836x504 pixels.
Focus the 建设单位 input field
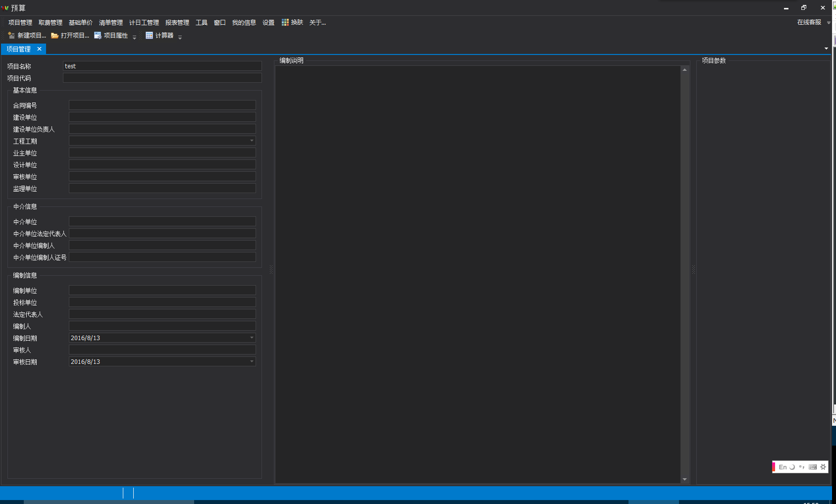pyautogui.click(x=162, y=117)
